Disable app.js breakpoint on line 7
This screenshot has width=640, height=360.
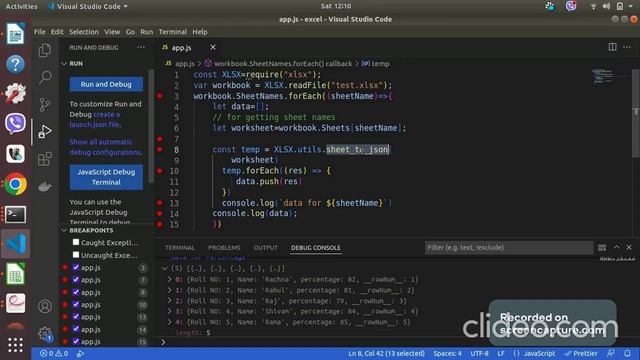tap(76, 280)
